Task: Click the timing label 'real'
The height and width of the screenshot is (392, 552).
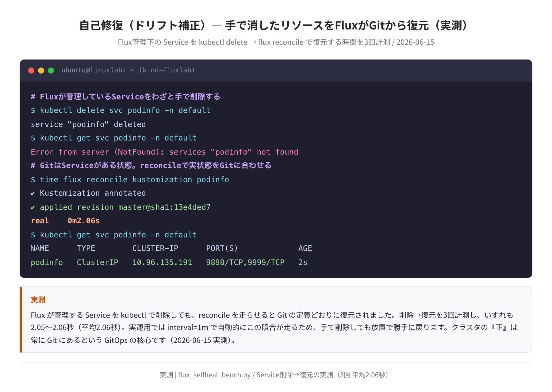Action: click(x=40, y=221)
